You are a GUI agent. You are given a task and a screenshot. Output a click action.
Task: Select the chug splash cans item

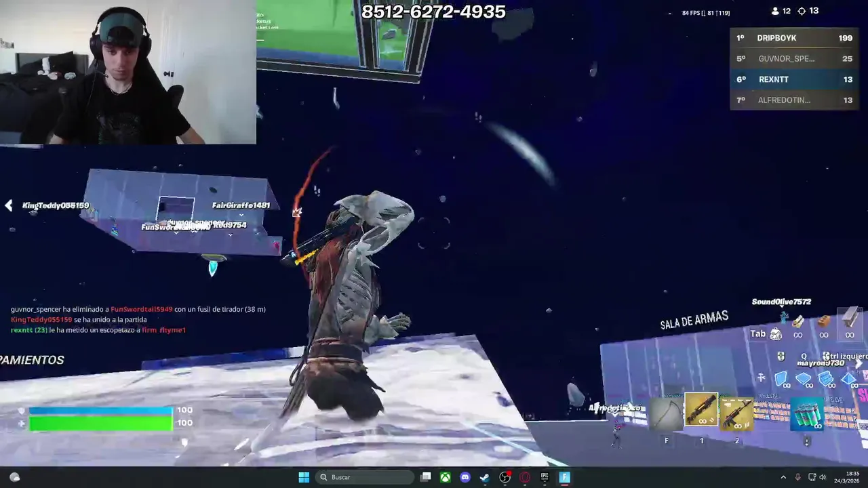coord(806,413)
